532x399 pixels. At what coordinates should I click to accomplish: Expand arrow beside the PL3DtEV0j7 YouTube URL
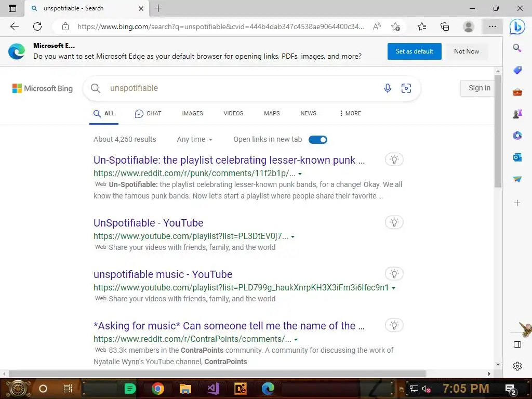click(293, 236)
